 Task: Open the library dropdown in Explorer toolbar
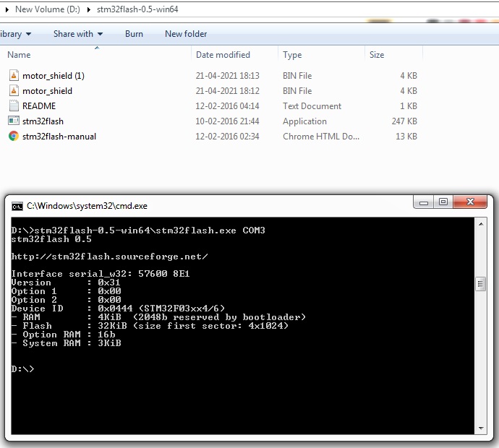point(15,34)
